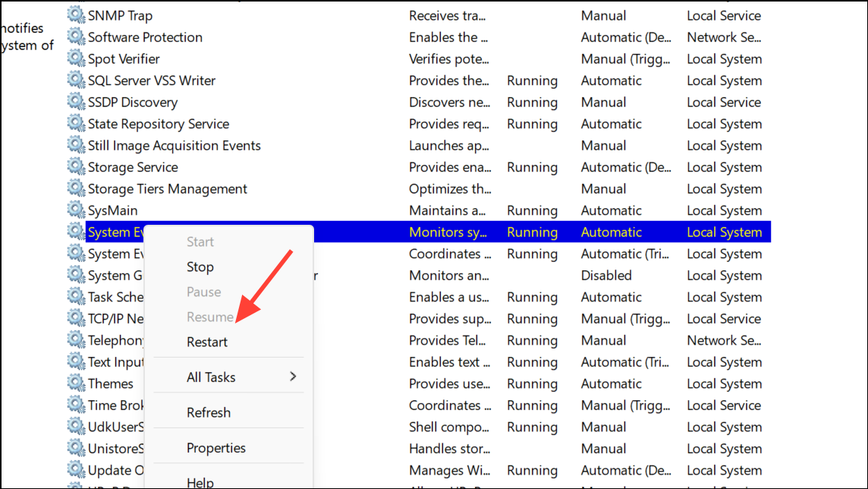Open Properties from the context menu
868x489 pixels.
pos(216,448)
